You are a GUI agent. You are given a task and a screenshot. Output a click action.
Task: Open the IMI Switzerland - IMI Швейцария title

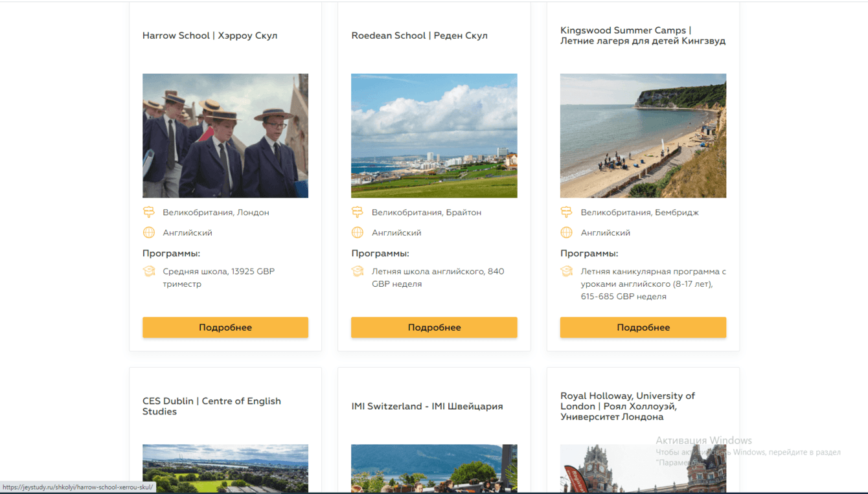tap(427, 407)
